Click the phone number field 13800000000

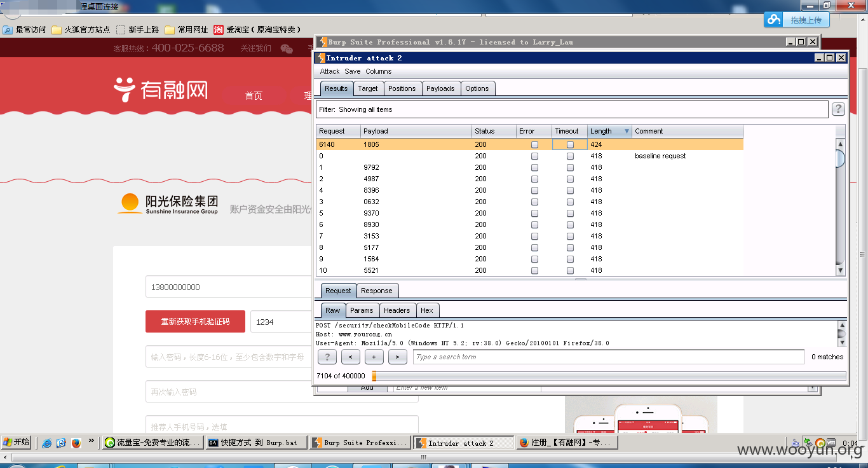[230, 287]
